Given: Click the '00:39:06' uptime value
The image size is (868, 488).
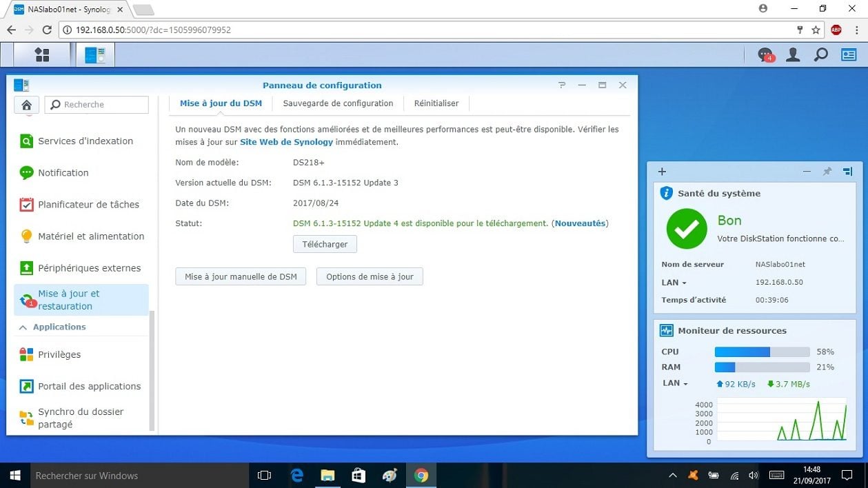Looking at the screenshot, I should click(772, 301).
